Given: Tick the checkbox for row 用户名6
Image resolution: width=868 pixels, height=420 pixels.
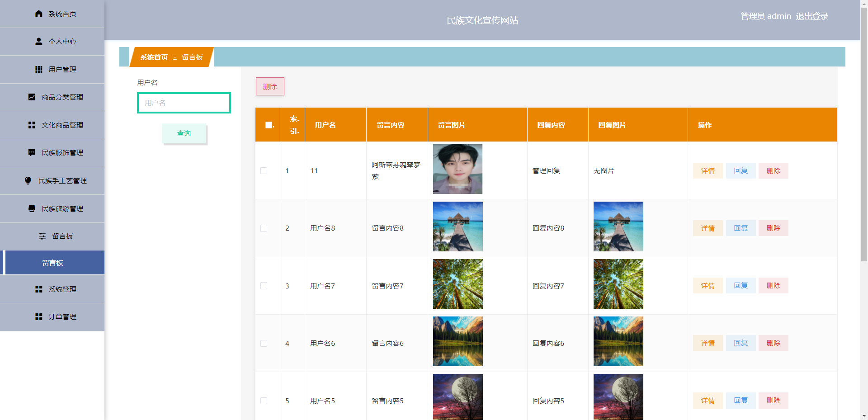Looking at the screenshot, I should click(x=264, y=344).
